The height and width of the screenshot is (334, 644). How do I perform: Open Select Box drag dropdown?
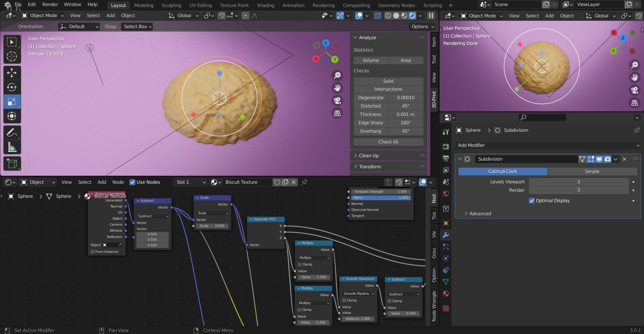click(x=137, y=26)
